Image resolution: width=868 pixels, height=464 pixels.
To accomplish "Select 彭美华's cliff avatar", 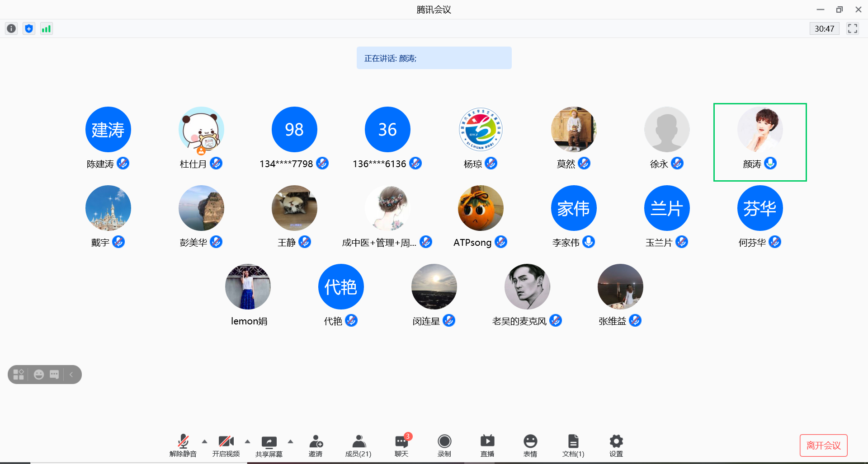I will [201, 208].
